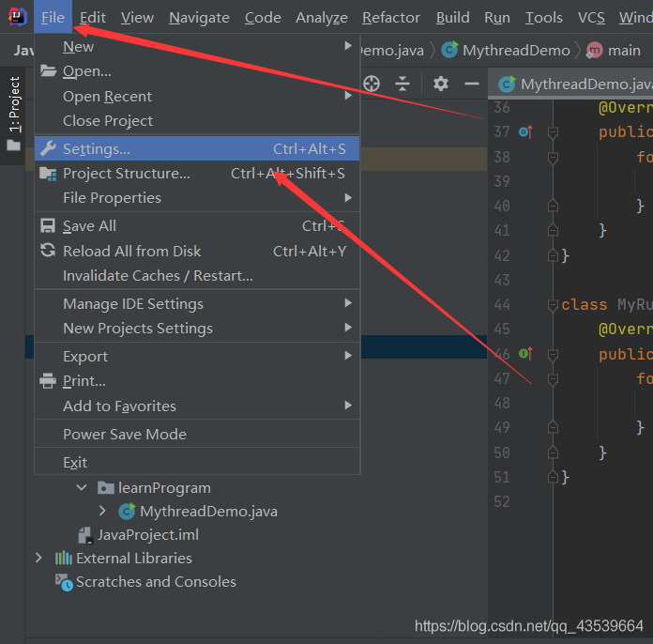Toggle fold end marker on line 42

click(x=553, y=255)
